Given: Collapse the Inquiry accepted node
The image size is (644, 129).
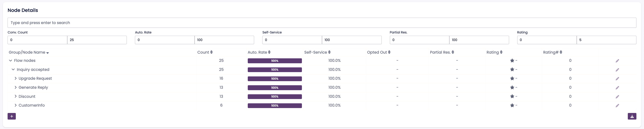Looking at the screenshot, I should [x=13, y=70].
